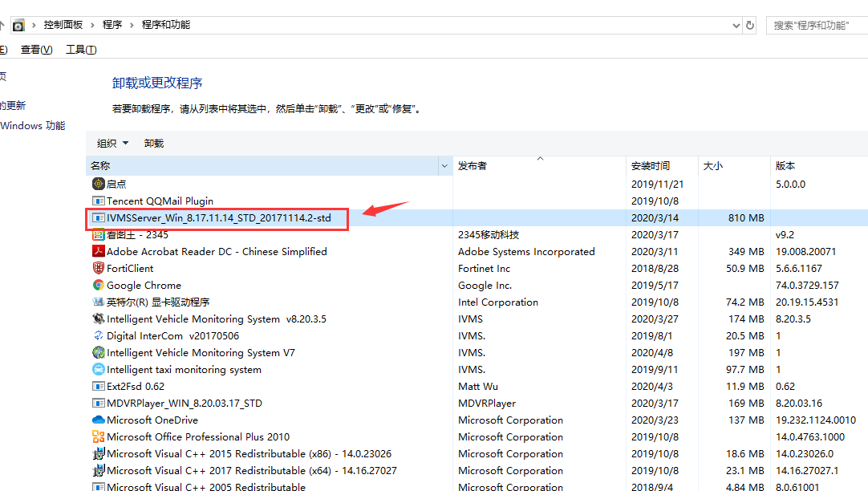Open the 组织 dropdown menu
868x491 pixels.
(x=112, y=144)
